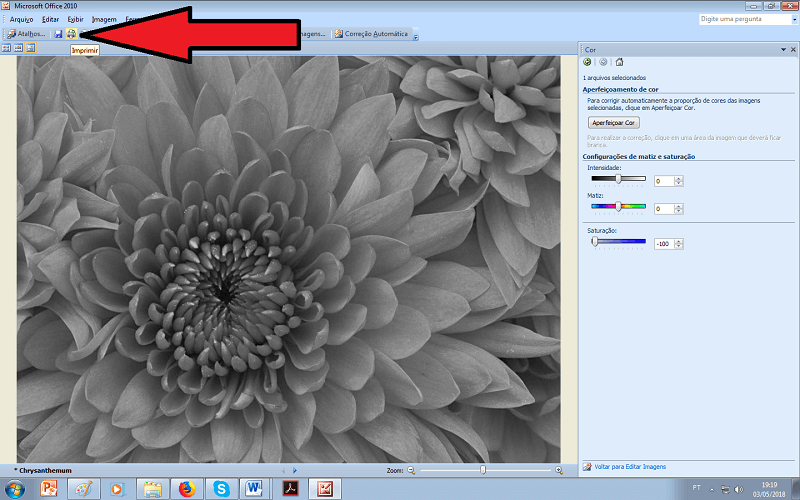Image resolution: width=800 pixels, height=500 pixels.
Task: Click zoom in magnifier beside zoom slider
Action: (x=558, y=470)
